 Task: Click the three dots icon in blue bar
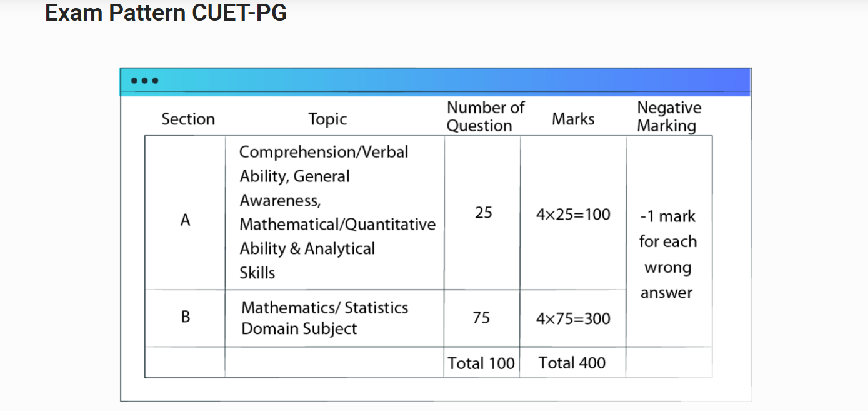(x=145, y=81)
